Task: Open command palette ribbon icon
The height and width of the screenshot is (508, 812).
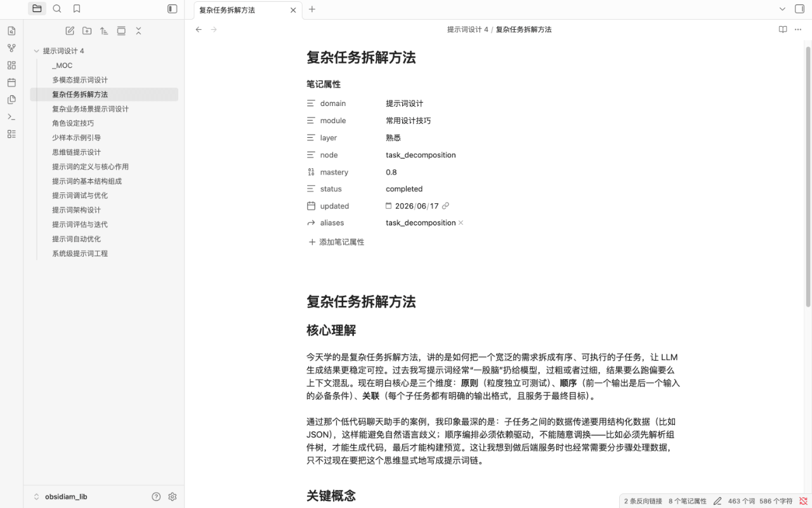Action: coord(11,116)
